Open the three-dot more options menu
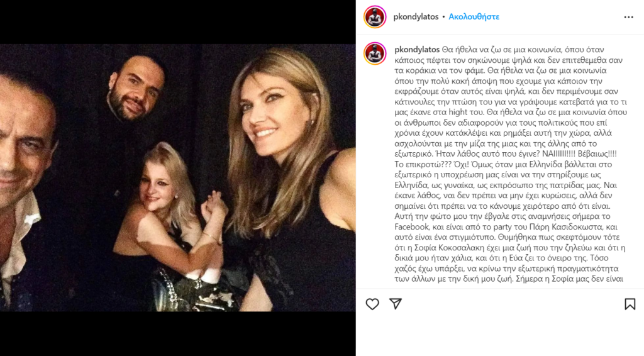This screenshot has height=356, width=644. point(628,17)
